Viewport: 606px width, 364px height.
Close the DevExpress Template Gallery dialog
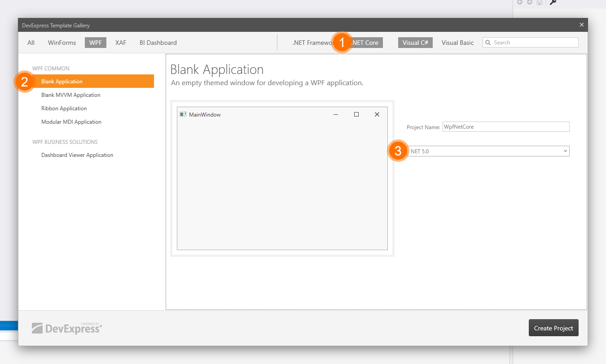tap(582, 25)
